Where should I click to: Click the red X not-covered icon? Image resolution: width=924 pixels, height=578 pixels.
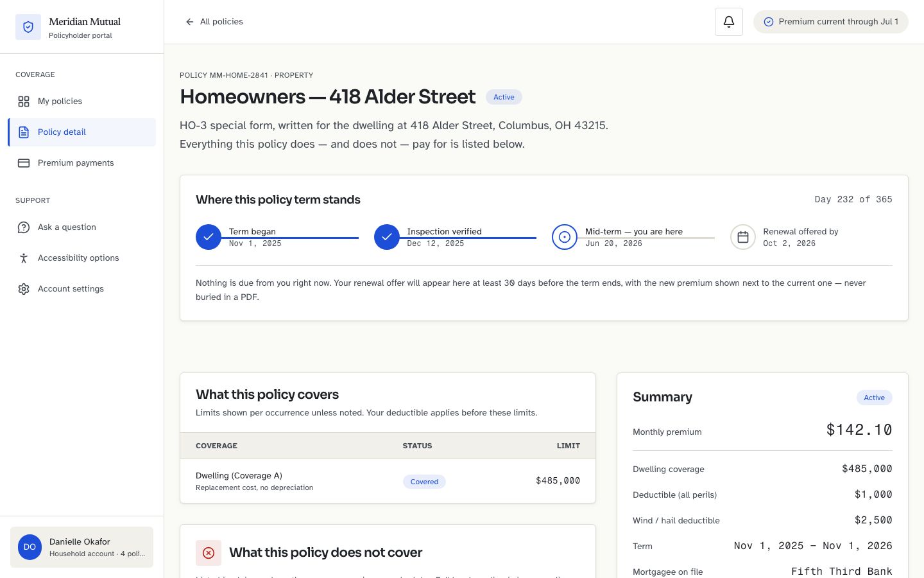(209, 553)
